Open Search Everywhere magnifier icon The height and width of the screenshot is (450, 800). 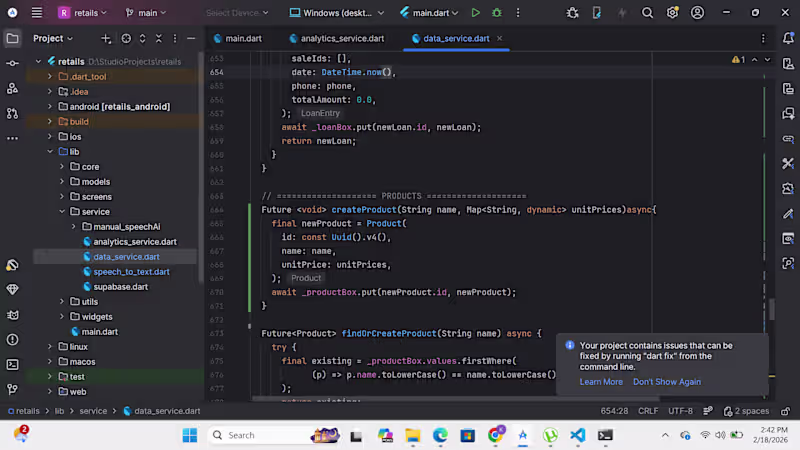(x=647, y=13)
